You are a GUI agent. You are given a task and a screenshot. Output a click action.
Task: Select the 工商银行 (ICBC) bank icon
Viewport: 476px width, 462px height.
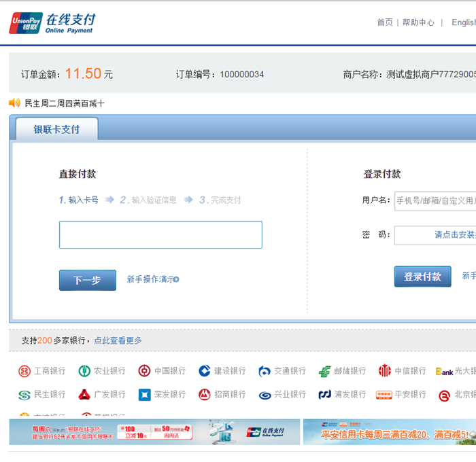point(24,371)
